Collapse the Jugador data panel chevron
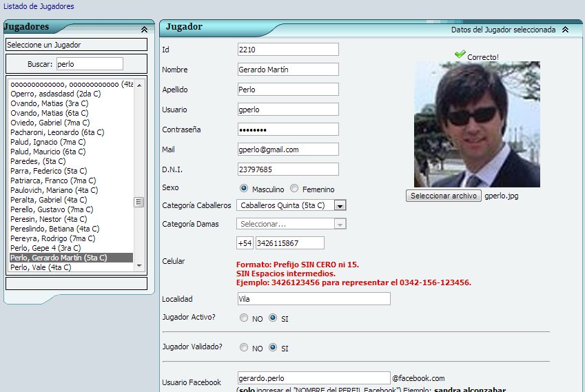585x392 pixels. pos(565,30)
